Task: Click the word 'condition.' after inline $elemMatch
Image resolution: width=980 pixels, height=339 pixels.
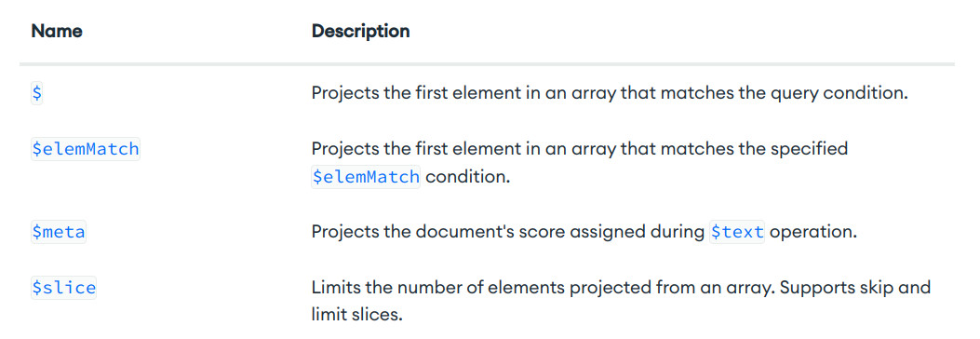Action: [x=468, y=177]
